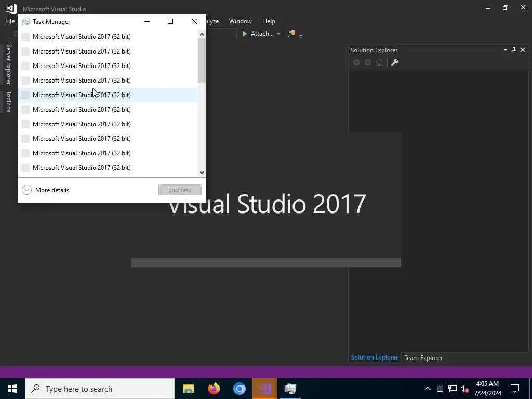Launch Firefox from the taskbar
The height and width of the screenshot is (399, 532).
coord(214,389)
